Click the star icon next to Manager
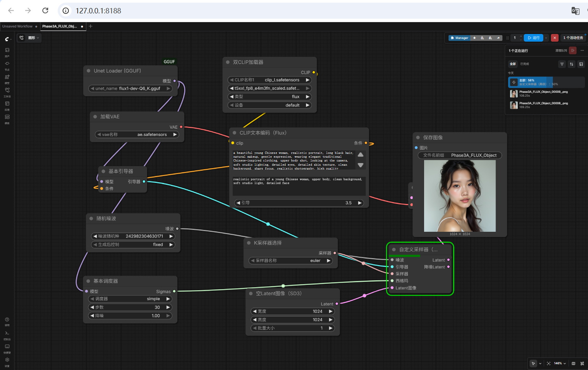The width and height of the screenshot is (588, 370). 475,38
